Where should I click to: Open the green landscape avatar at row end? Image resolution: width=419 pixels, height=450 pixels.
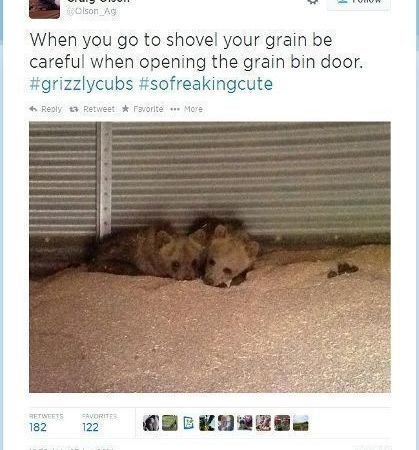click(x=301, y=423)
